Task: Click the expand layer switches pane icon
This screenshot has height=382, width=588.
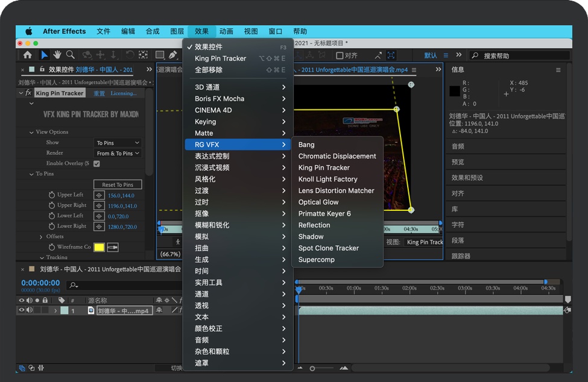Action: tap(22, 368)
